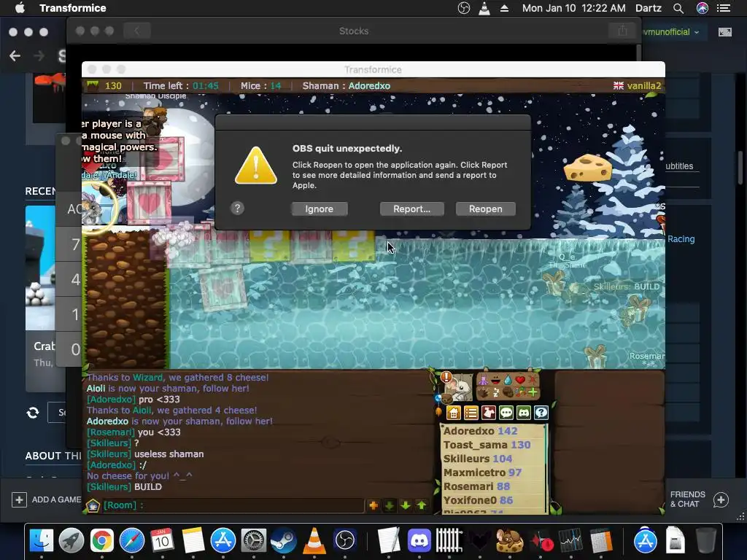Open System Preferences from the dock

click(x=253, y=540)
